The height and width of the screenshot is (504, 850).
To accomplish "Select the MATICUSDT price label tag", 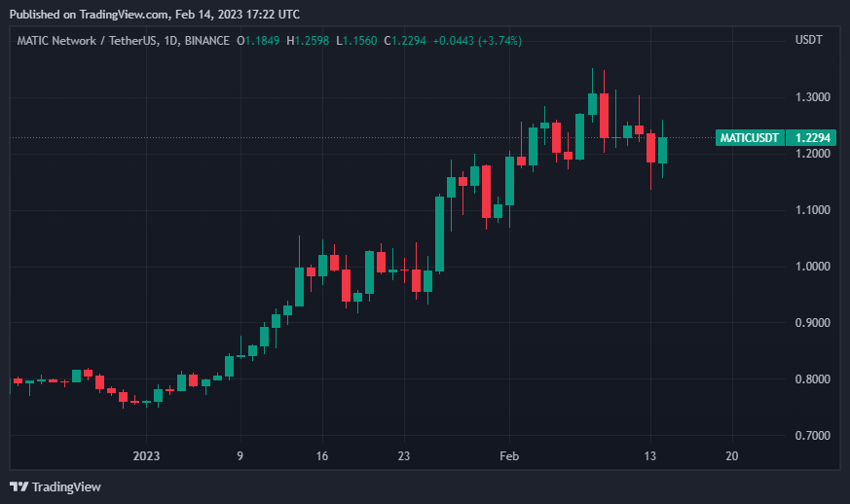I will pyautogui.click(x=750, y=137).
